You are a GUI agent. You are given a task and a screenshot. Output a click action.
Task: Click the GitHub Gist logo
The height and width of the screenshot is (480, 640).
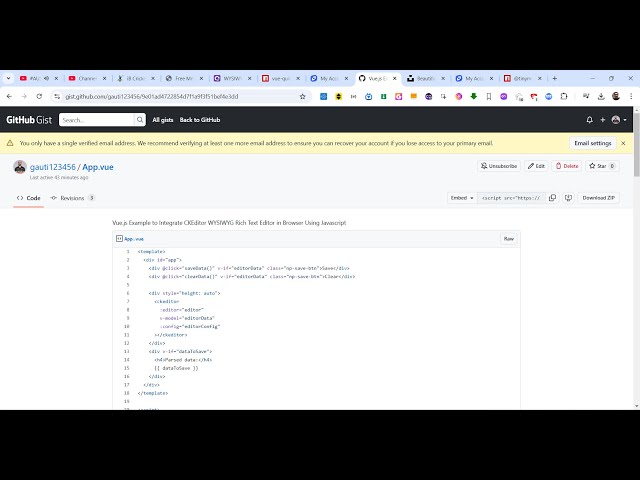pos(31,120)
